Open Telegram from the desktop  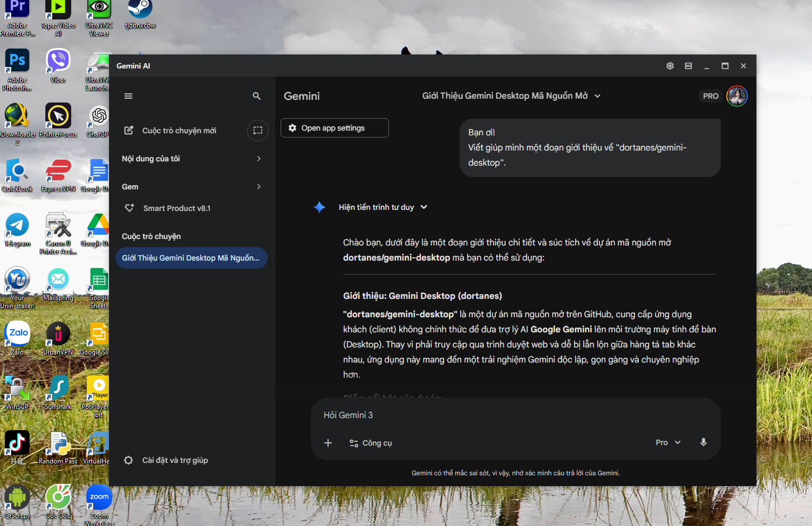click(17, 229)
